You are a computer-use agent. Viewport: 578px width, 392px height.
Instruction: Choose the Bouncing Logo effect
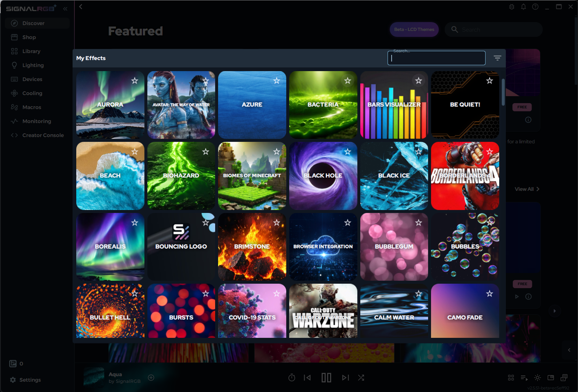click(181, 247)
